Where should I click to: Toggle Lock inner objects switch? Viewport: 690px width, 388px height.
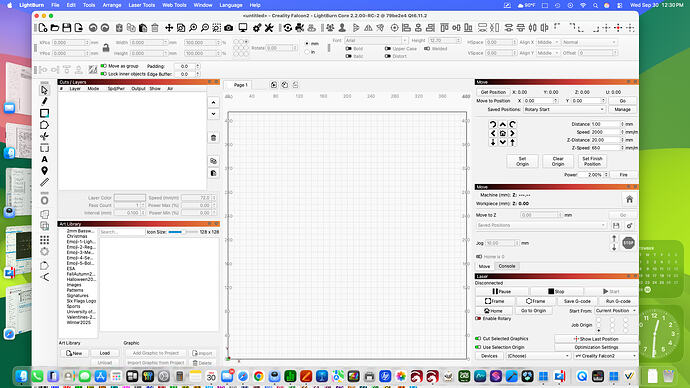[104, 74]
